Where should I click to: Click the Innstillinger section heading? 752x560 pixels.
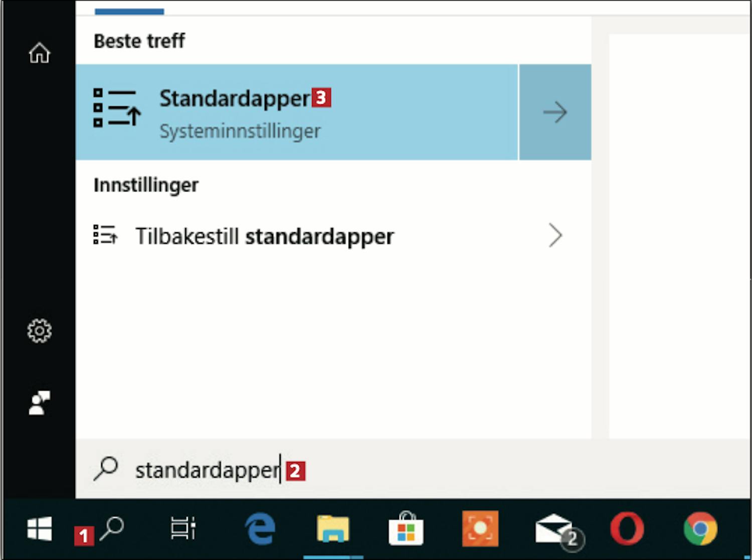[146, 185]
